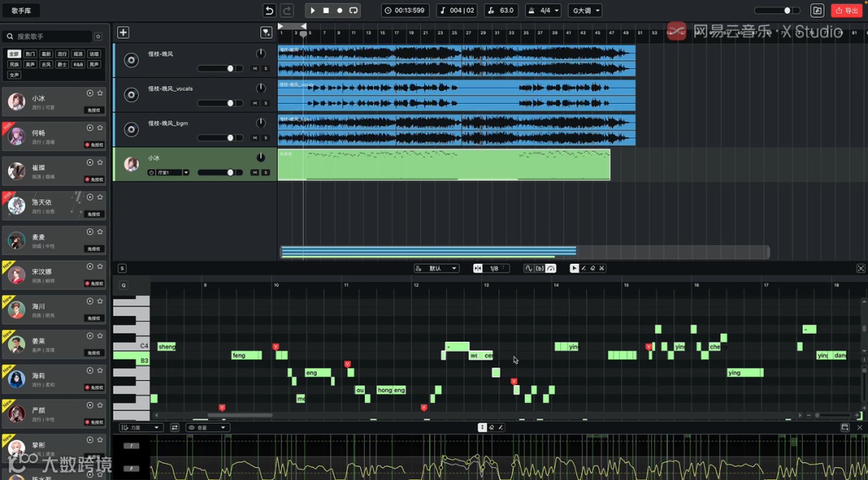This screenshot has height=480, width=868.
Task: Toggle favorites filter star beside search
Action: click(x=98, y=36)
